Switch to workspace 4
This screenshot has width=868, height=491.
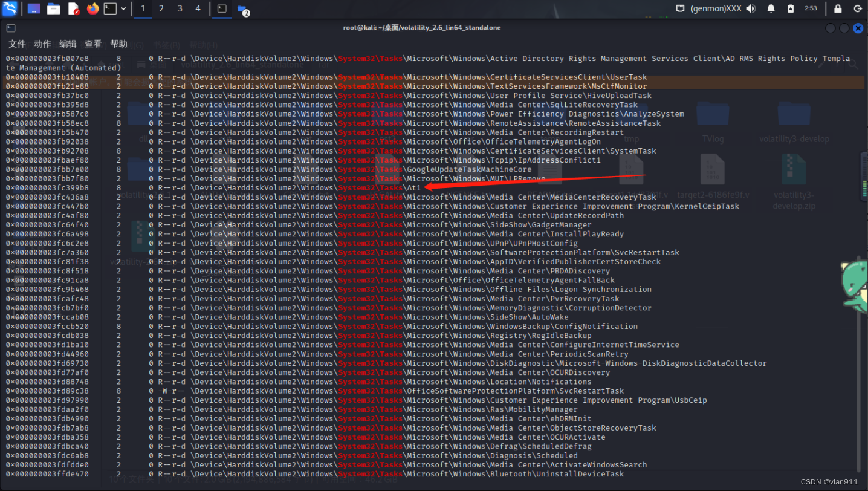(198, 8)
